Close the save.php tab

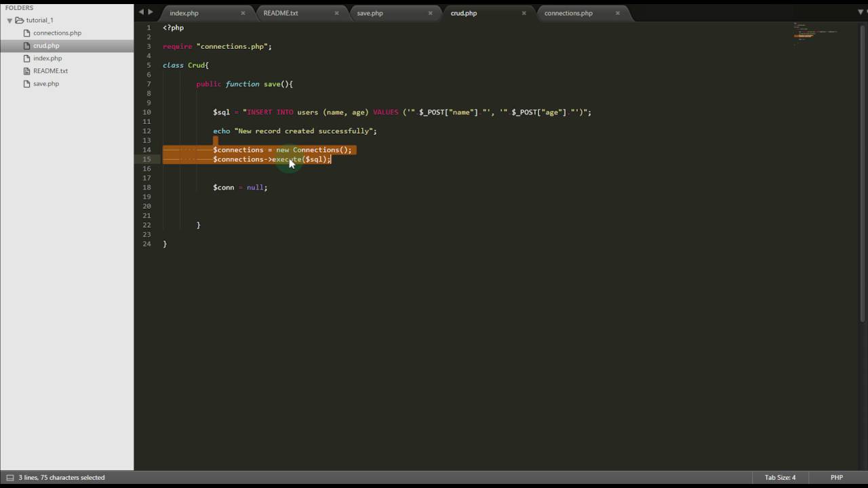click(430, 13)
